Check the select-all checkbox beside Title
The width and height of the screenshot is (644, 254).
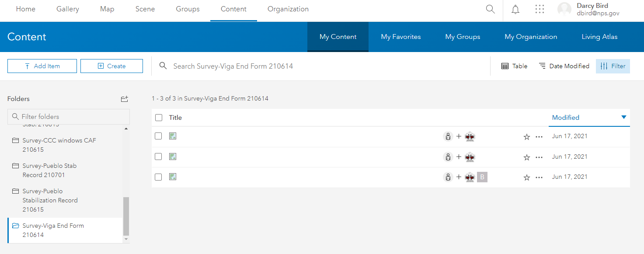[159, 118]
